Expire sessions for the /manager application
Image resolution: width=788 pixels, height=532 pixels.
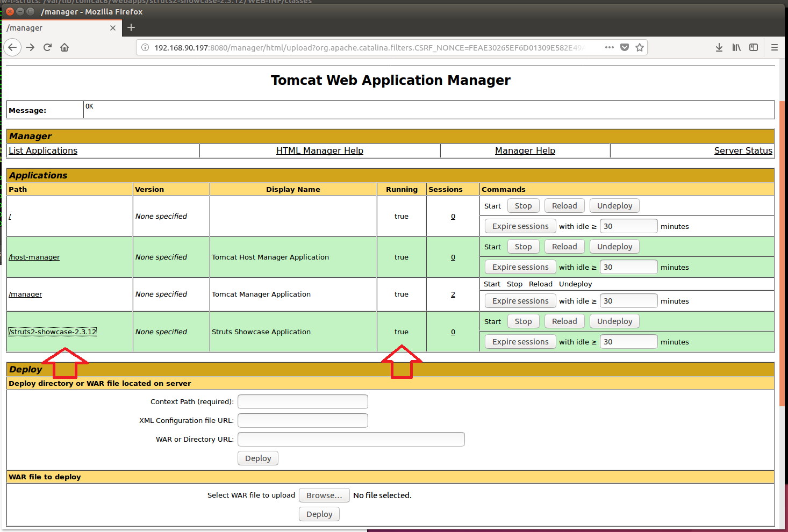[x=520, y=301]
